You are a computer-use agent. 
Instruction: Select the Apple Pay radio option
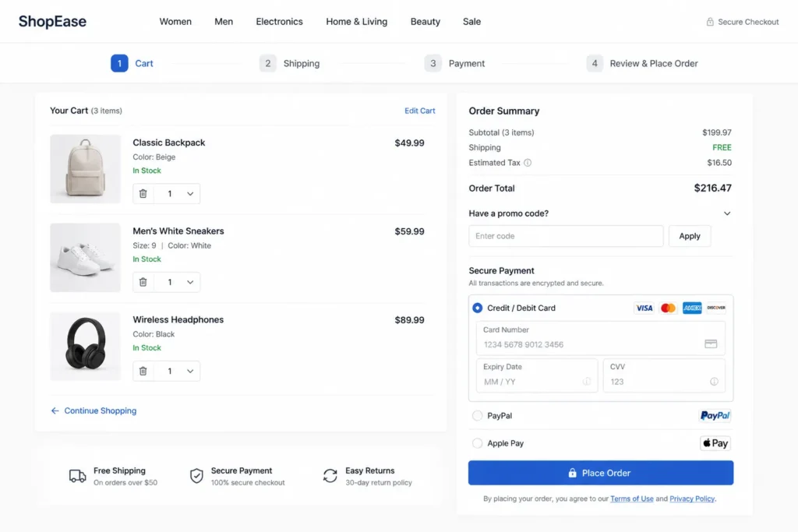click(478, 443)
